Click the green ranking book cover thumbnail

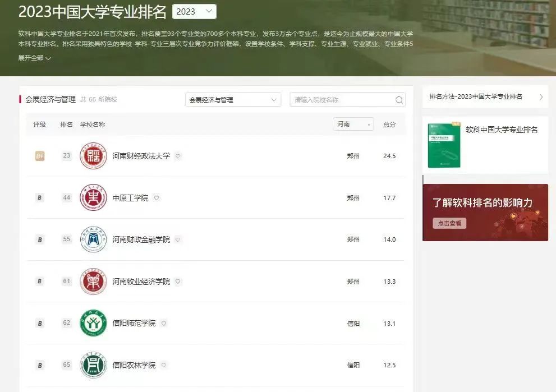[x=444, y=145]
